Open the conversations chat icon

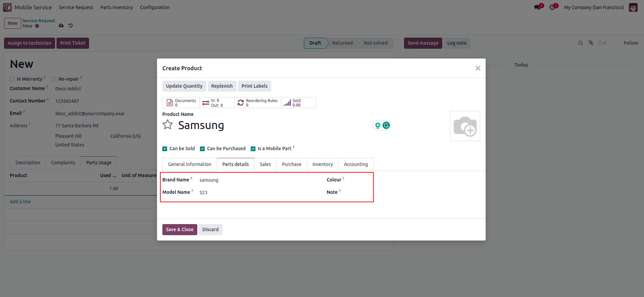[x=537, y=7]
